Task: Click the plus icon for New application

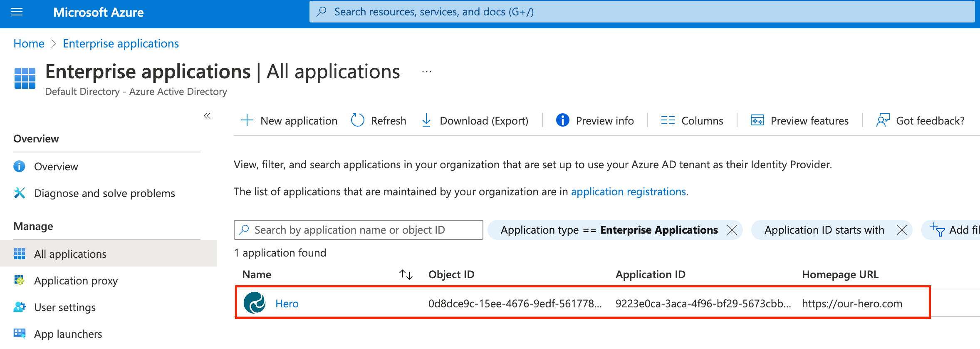Action: 247,120
